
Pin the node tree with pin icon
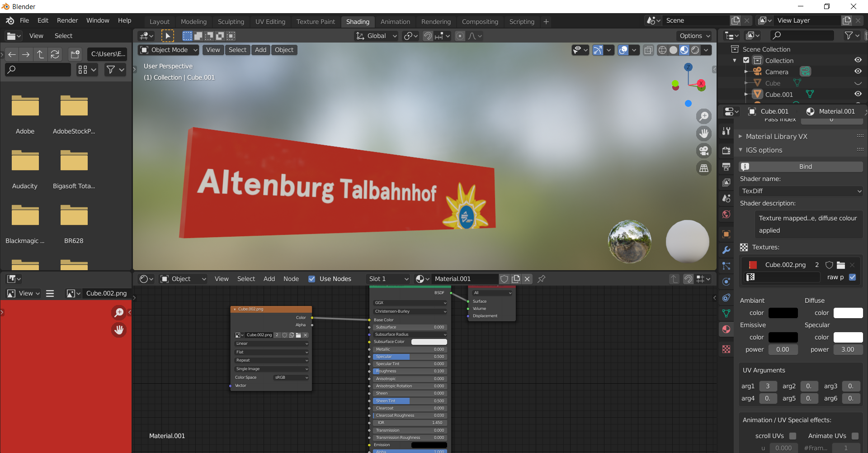(x=541, y=279)
